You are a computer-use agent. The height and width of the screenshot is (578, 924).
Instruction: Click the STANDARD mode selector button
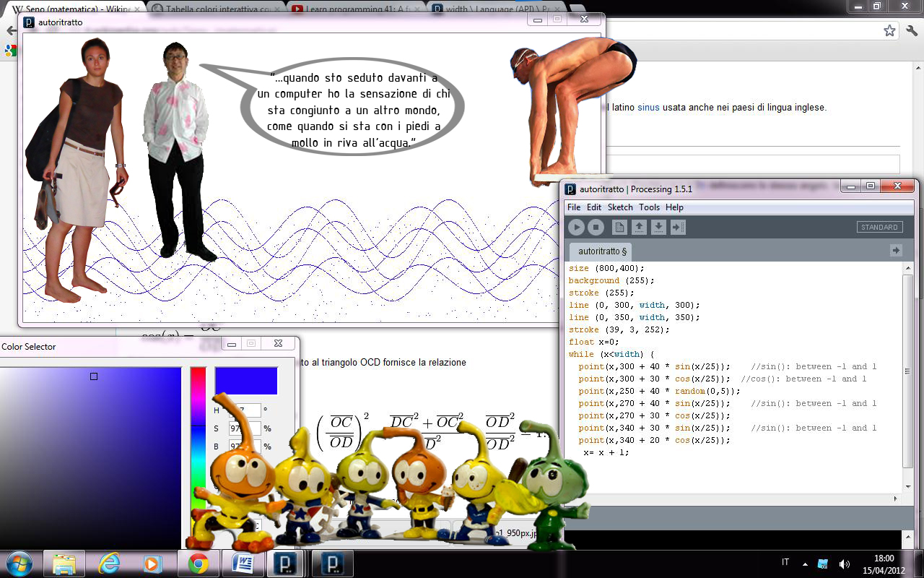pyautogui.click(x=879, y=227)
